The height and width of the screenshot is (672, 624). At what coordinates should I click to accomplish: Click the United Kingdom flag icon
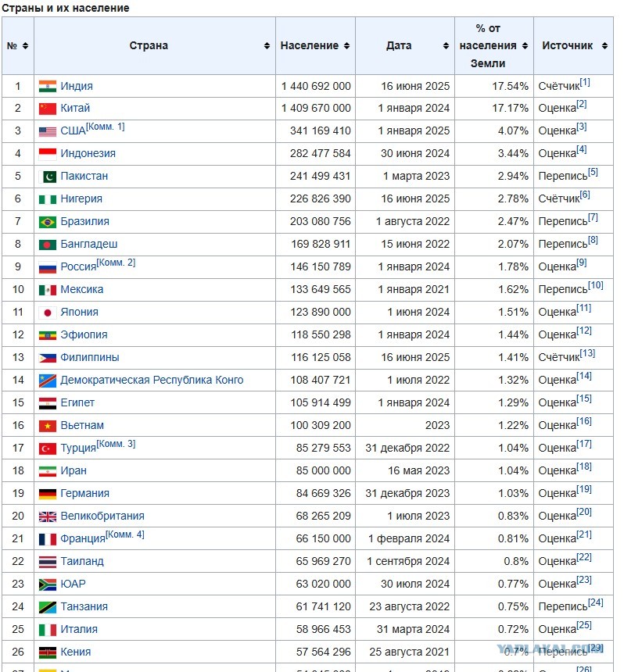(47, 517)
